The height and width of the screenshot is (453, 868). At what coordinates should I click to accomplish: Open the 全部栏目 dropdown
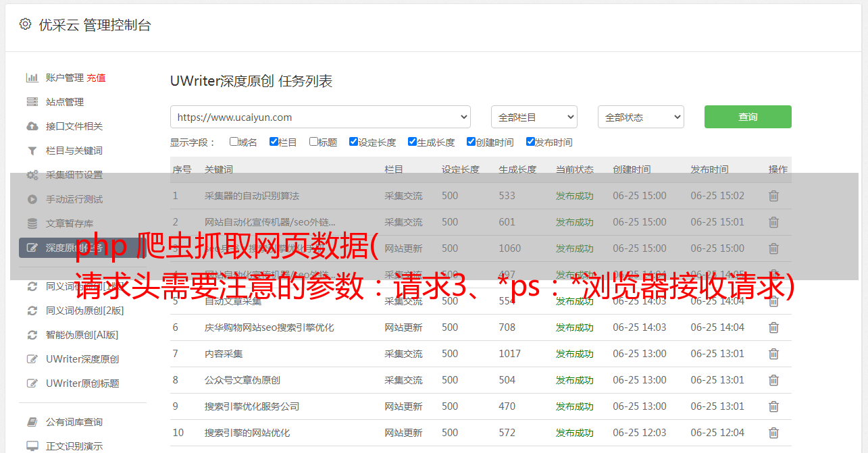(x=534, y=117)
